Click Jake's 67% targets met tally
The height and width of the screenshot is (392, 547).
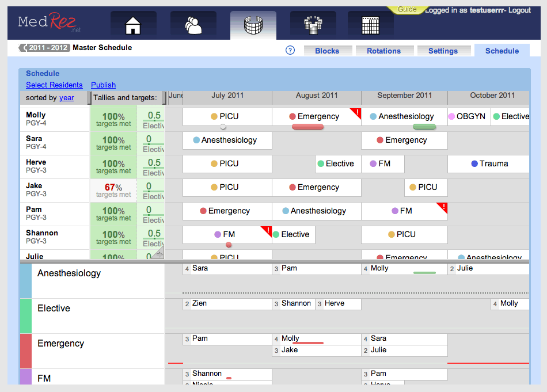tap(113, 191)
